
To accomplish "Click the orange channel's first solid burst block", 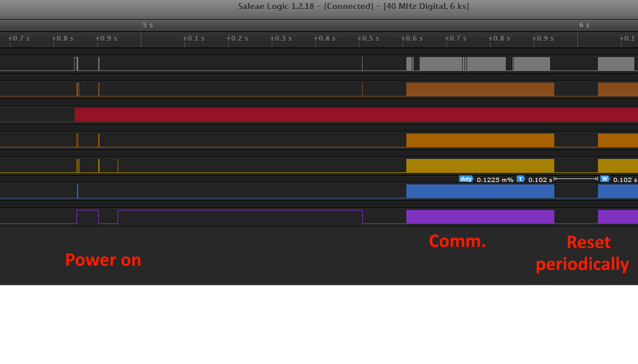I will [480, 140].
